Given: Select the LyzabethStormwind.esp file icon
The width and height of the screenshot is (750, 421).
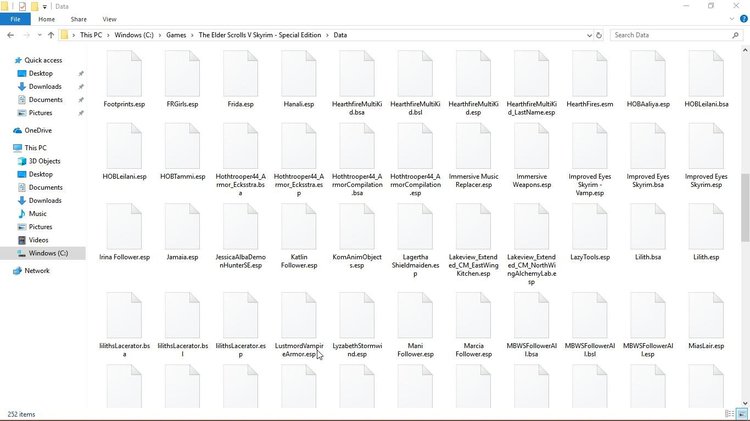Looking at the screenshot, I should pyautogui.click(x=357, y=316).
